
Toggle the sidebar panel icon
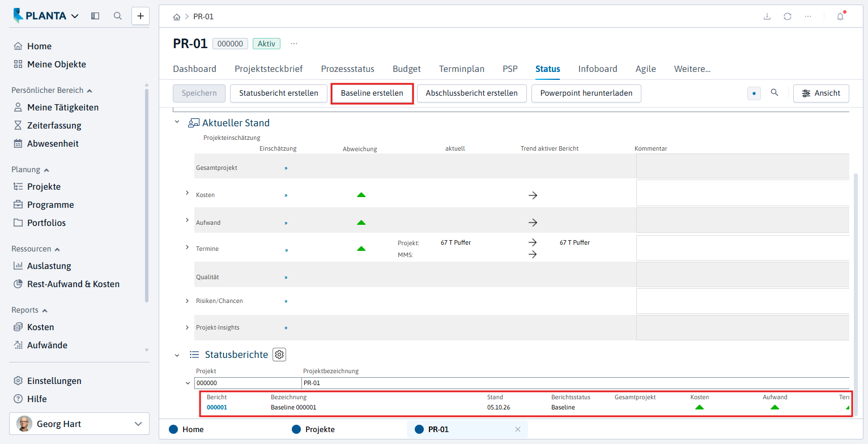coord(95,16)
